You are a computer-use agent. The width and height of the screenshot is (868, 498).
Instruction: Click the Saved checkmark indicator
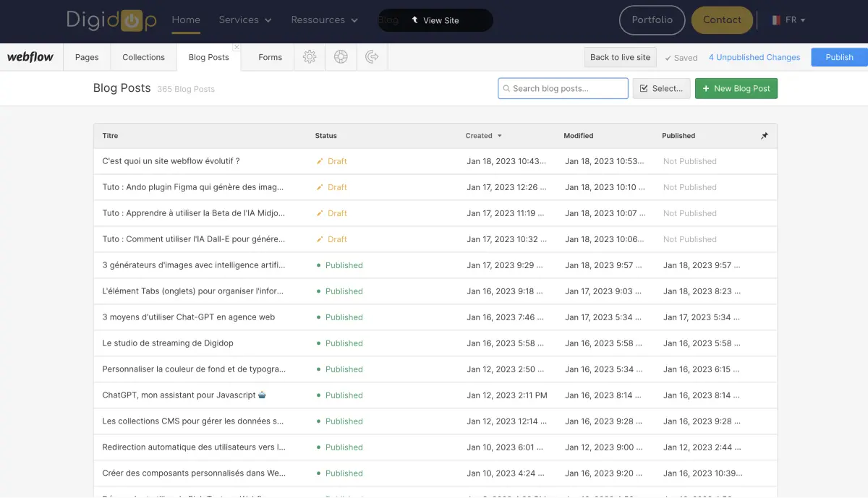[681, 58]
